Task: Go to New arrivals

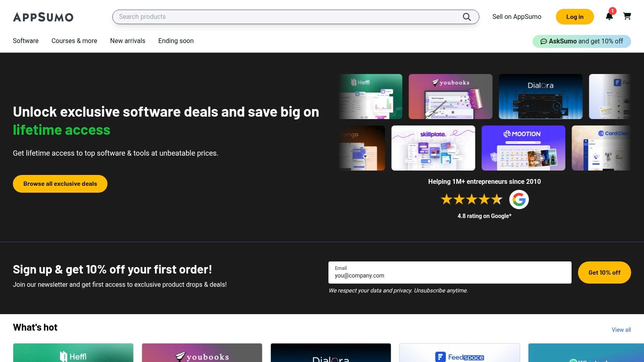Action: pyautogui.click(x=128, y=41)
